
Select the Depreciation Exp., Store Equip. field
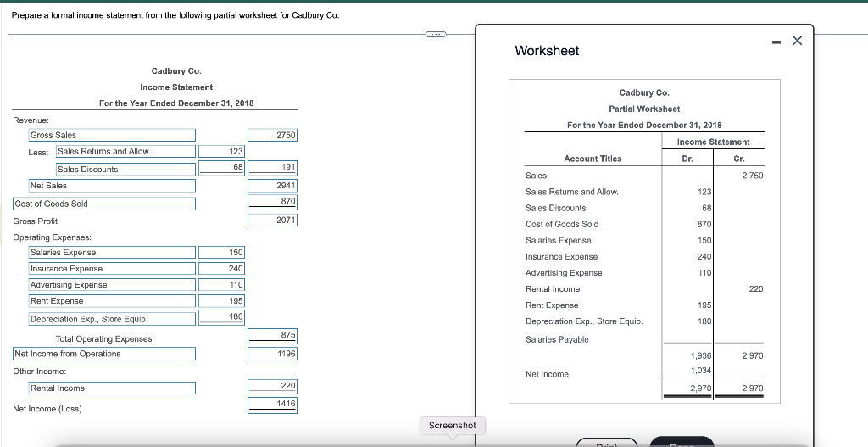(113, 319)
